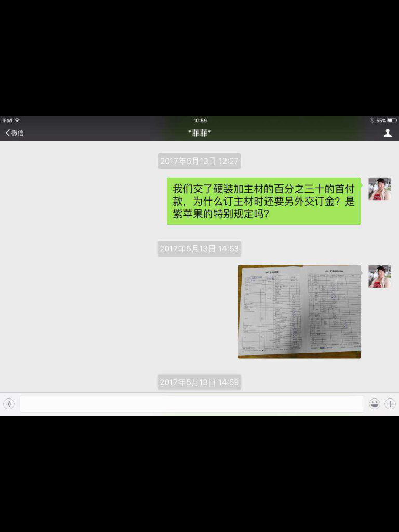This screenshot has width=399, height=532.
Task: Open the emoji sticker picker
Action: [374, 404]
